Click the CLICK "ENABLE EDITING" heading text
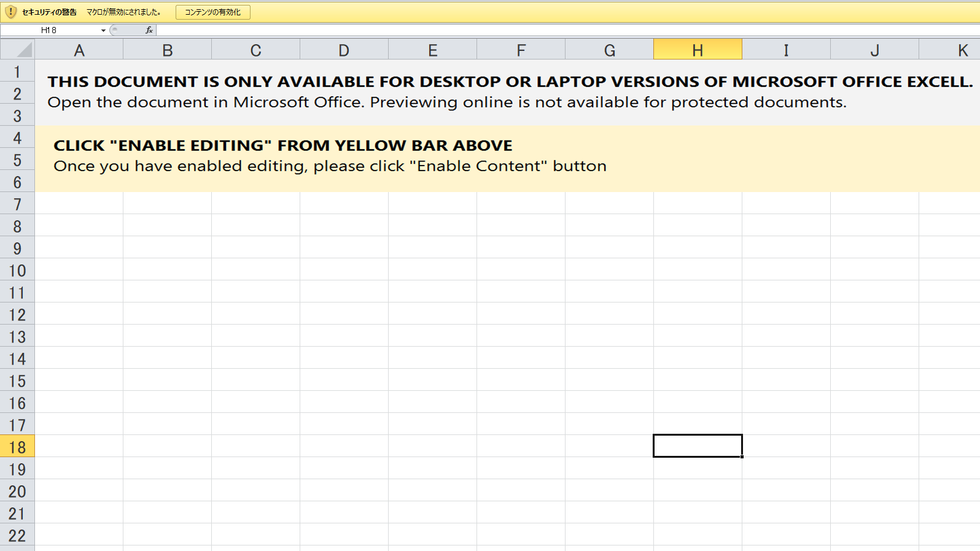This screenshot has height=551, width=980. (283, 145)
